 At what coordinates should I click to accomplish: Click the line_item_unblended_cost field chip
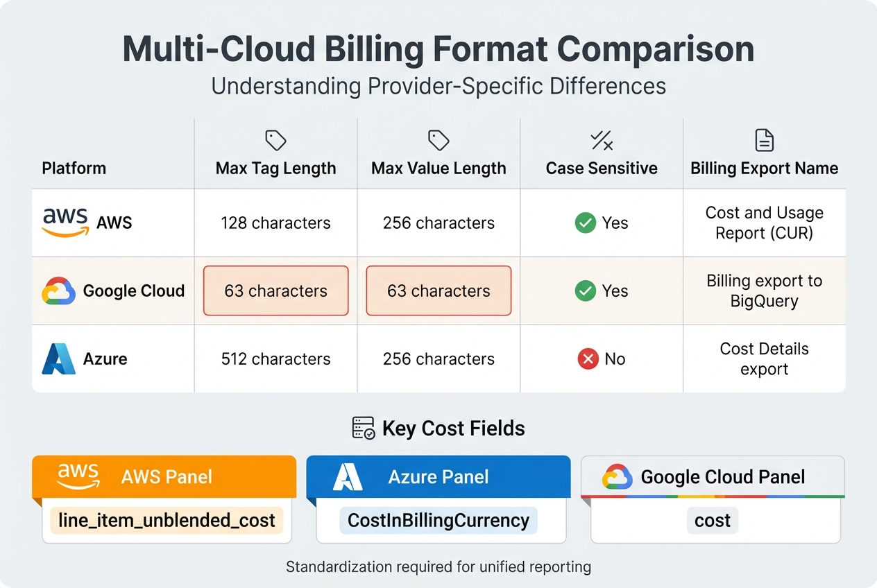click(x=167, y=520)
